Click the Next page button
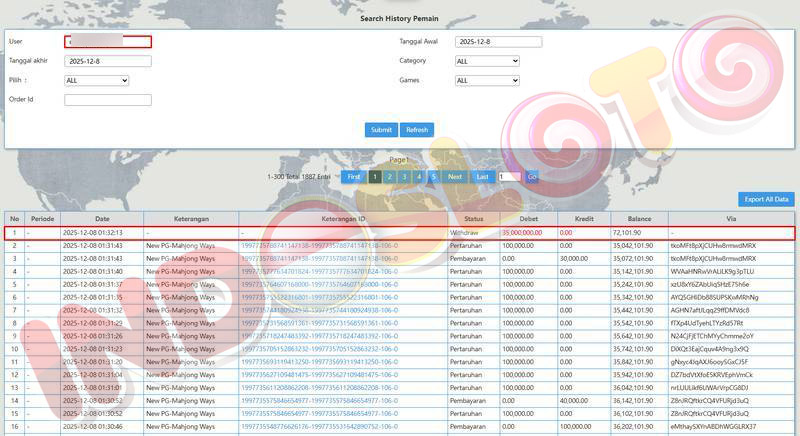Screen dimensions: 800x436 455,177
